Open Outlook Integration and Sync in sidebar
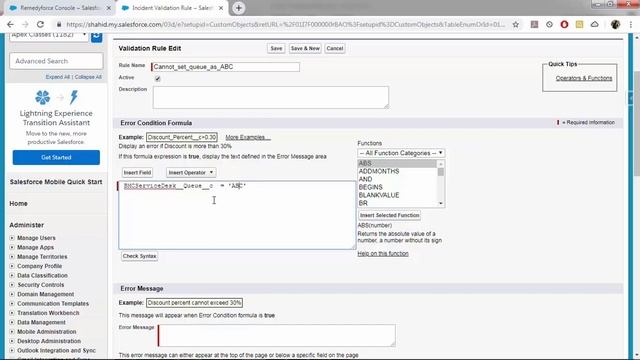The image size is (640, 360). tap(56, 351)
